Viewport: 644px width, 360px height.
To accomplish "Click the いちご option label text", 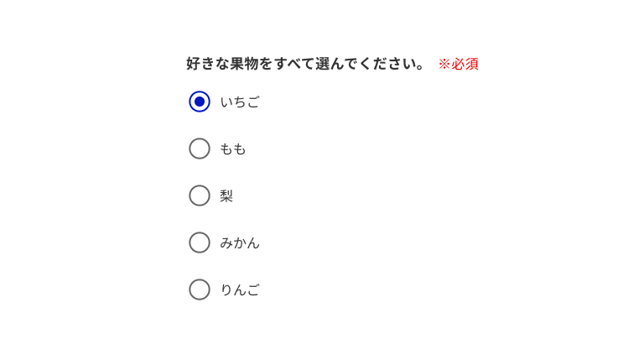I will pyautogui.click(x=240, y=102).
